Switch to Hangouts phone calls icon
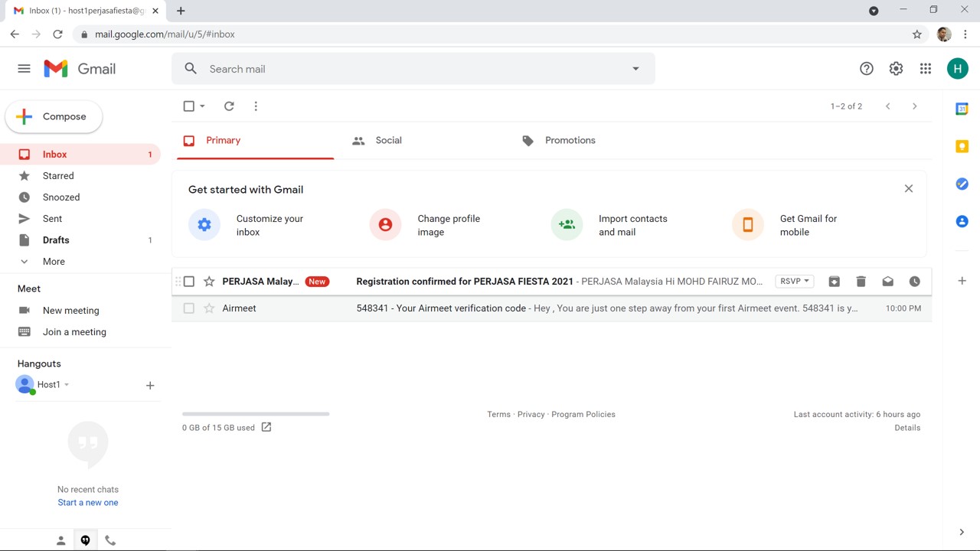The height and width of the screenshot is (551, 980). 110,540
